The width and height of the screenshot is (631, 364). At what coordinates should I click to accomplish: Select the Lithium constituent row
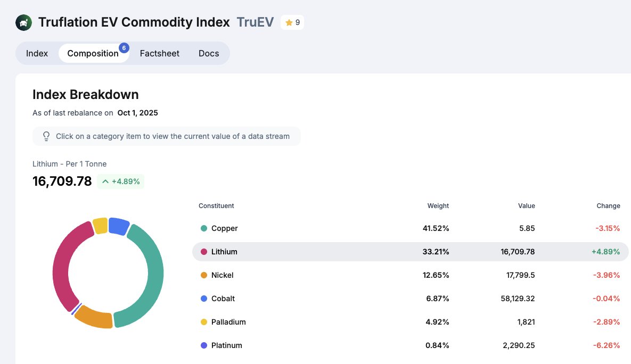tap(411, 252)
